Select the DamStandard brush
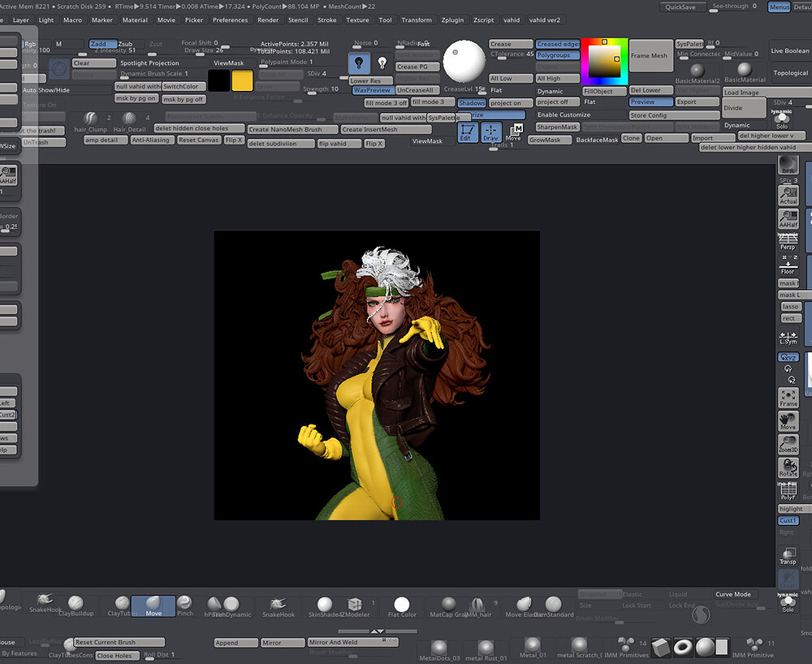The width and height of the screenshot is (812, 664). pyautogui.click(x=553, y=606)
